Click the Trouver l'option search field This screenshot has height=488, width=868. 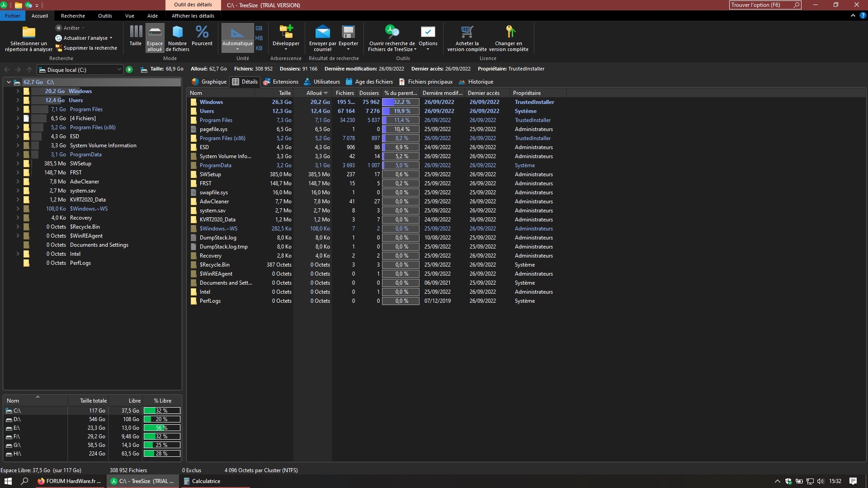pyautogui.click(x=765, y=5)
